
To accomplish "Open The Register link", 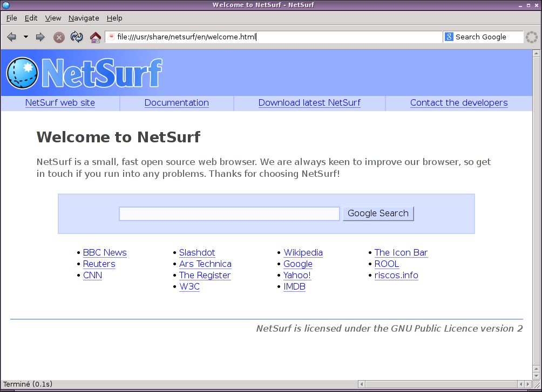I will pos(205,276).
